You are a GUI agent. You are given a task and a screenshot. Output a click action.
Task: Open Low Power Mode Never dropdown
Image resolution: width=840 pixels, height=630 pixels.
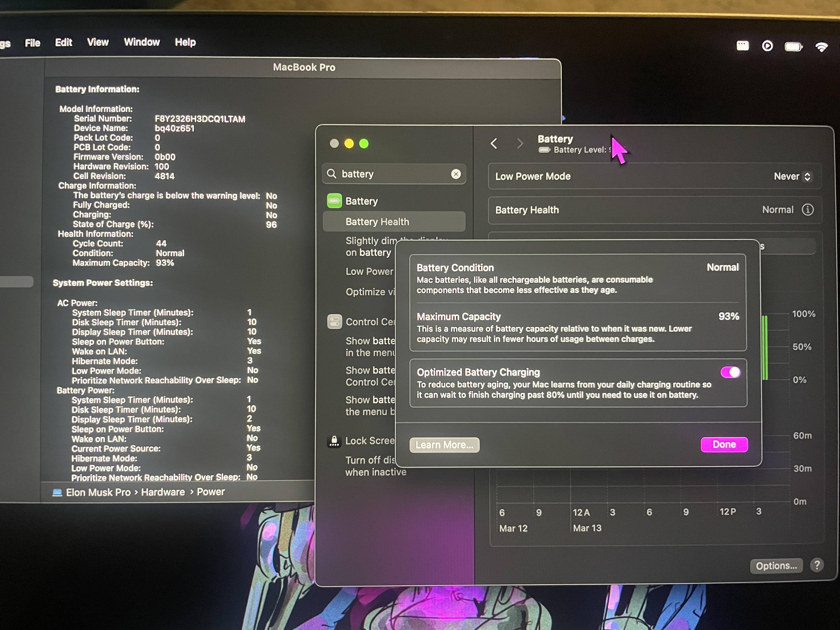(x=792, y=176)
